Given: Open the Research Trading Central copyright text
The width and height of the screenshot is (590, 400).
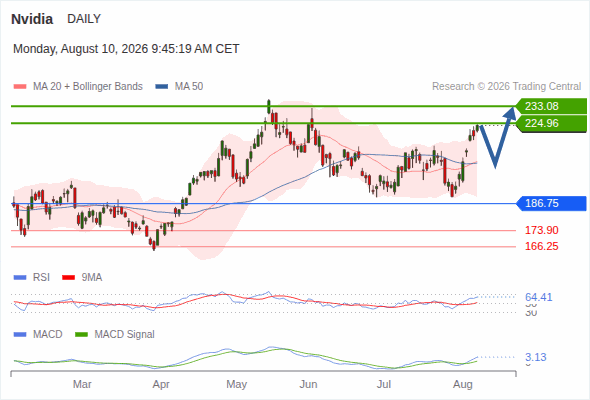Looking at the screenshot, I should [x=506, y=87].
